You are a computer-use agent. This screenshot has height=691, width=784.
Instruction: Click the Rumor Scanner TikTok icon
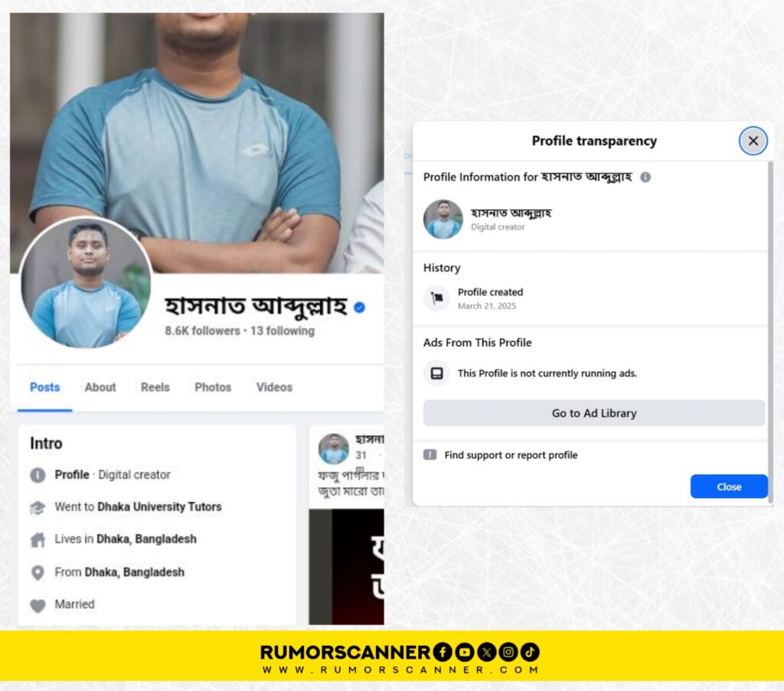tap(530, 652)
